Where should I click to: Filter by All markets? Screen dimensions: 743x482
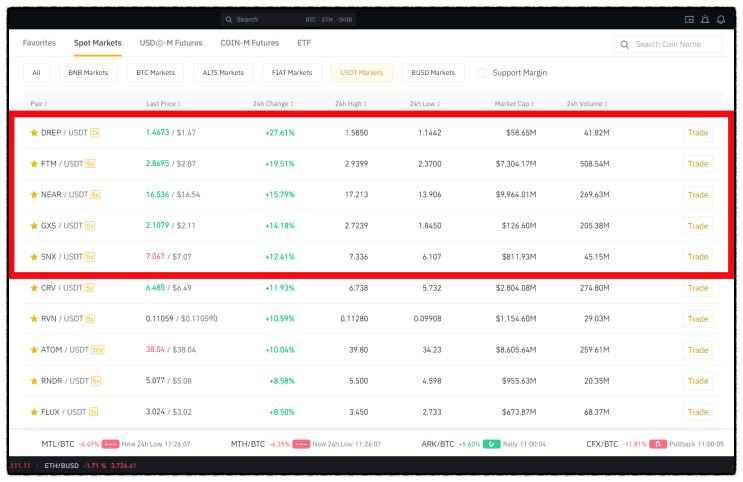point(36,73)
